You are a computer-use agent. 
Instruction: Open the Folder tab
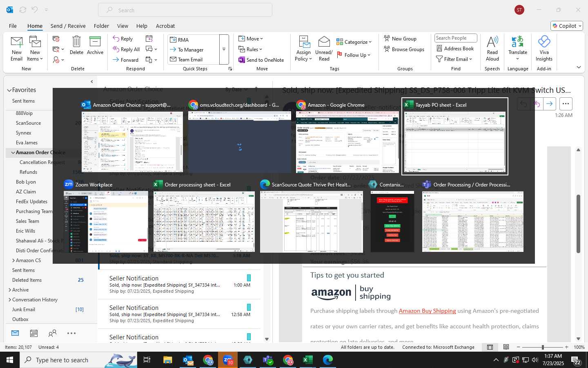(x=101, y=26)
